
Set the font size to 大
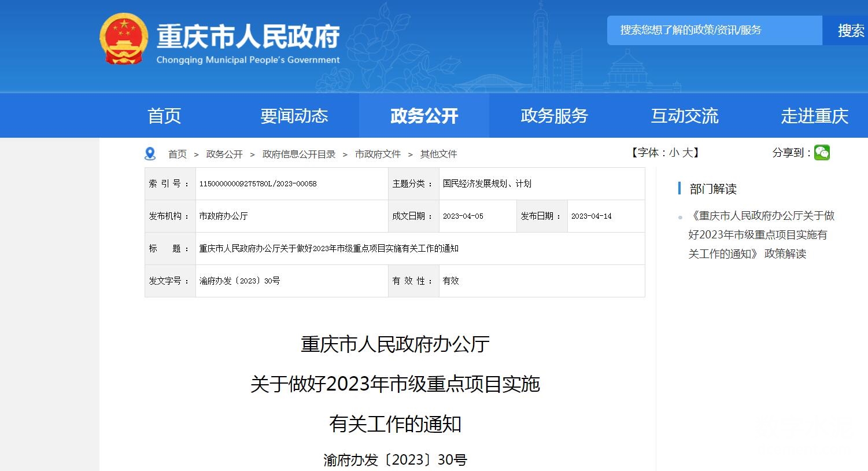[x=687, y=152]
